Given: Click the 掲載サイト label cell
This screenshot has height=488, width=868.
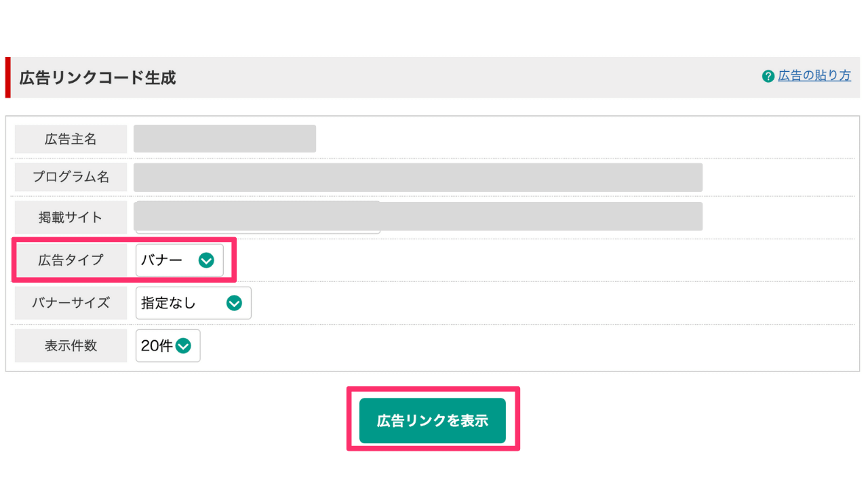Looking at the screenshot, I should (x=71, y=217).
